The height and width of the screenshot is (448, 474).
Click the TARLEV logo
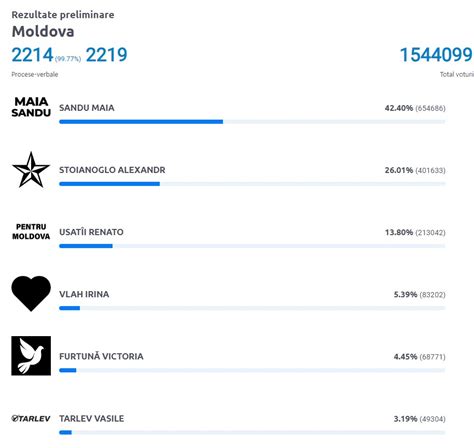pos(31,418)
